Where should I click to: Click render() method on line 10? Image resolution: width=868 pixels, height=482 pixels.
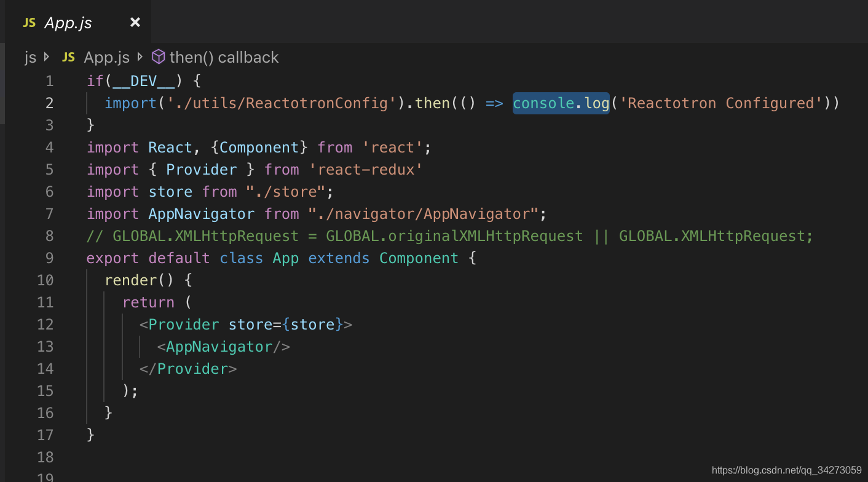click(x=140, y=280)
